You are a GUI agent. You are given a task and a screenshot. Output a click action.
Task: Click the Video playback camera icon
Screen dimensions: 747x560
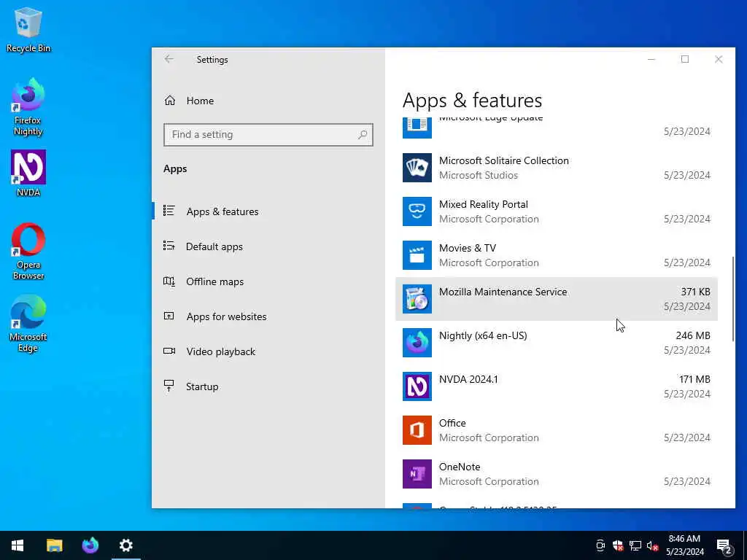pos(169,351)
